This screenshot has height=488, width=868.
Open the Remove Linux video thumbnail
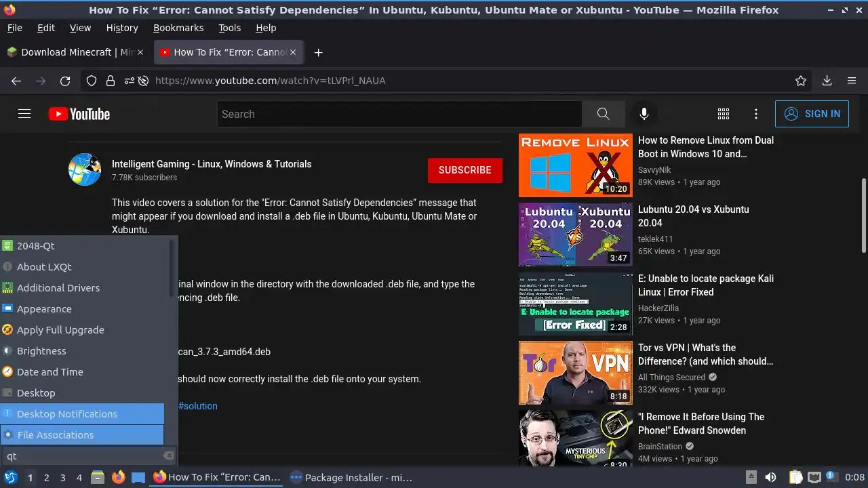(x=576, y=165)
